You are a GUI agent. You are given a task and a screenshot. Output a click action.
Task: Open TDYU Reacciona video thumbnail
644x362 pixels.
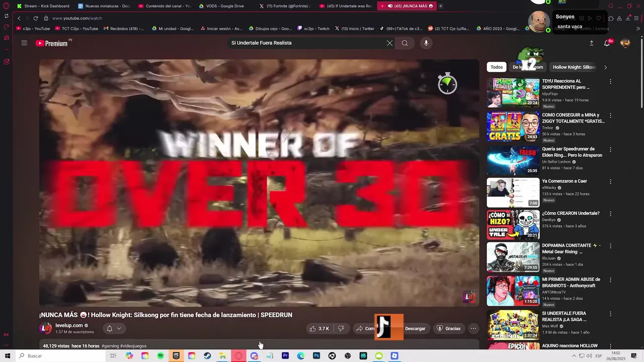(513, 92)
